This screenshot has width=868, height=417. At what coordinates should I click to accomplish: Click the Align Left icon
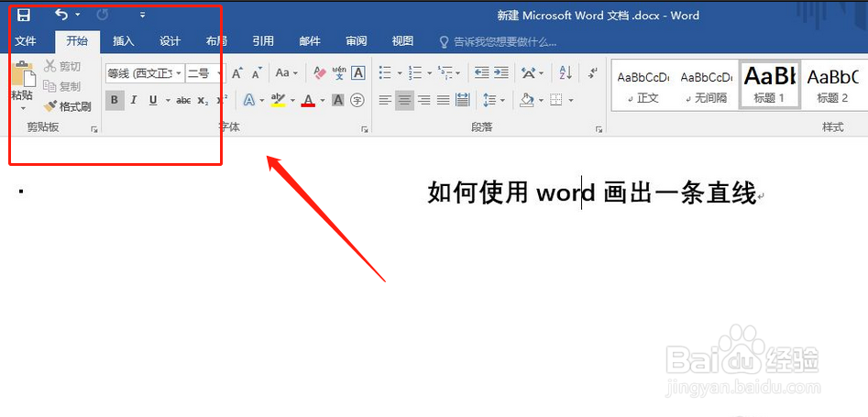385,100
